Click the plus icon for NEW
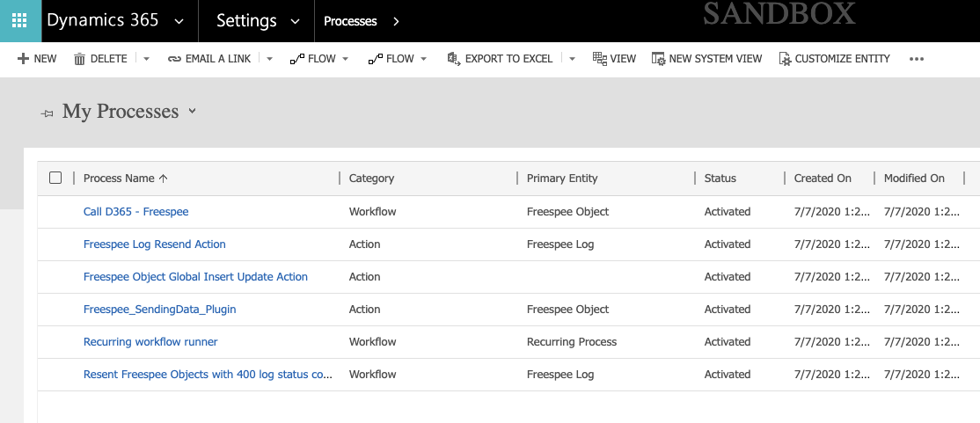The width and height of the screenshot is (980, 423). (23, 59)
